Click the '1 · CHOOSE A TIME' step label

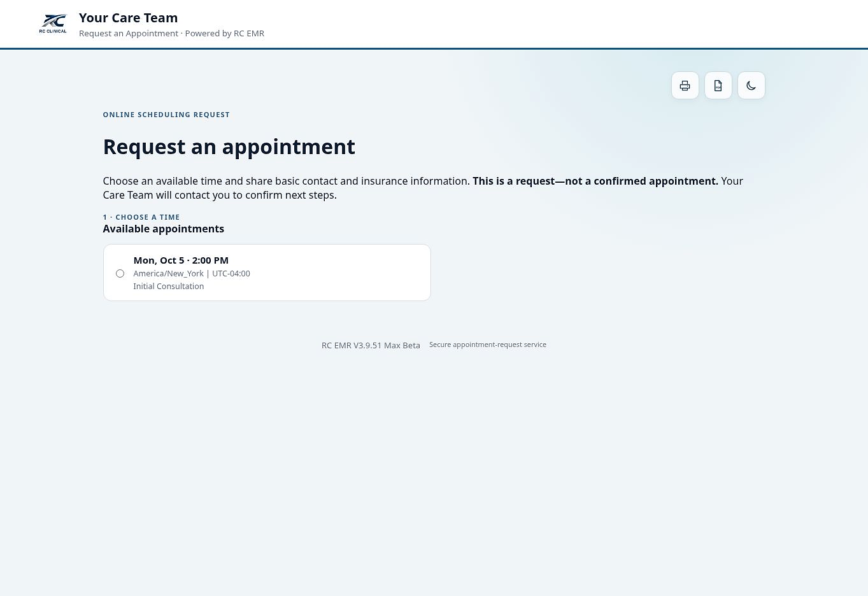(x=141, y=217)
